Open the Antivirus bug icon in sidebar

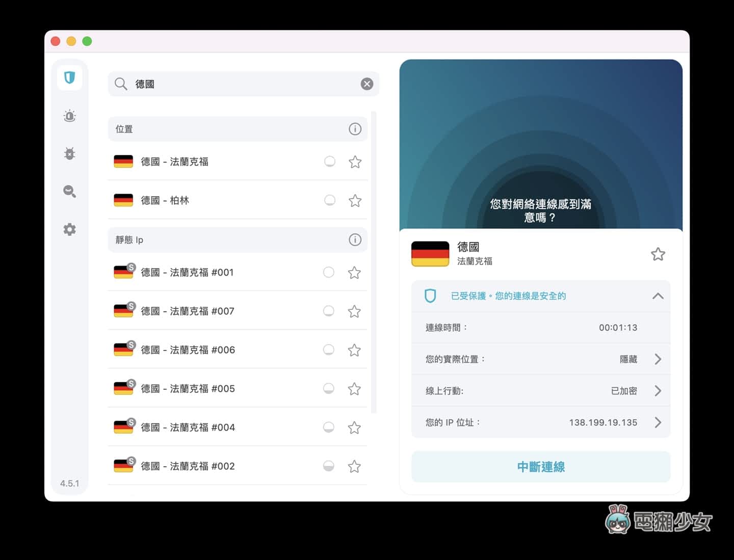pyautogui.click(x=70, y=153)
